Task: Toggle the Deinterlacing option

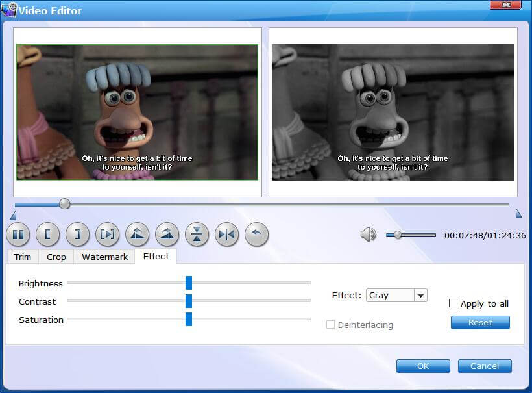Action: click(332, 325)
